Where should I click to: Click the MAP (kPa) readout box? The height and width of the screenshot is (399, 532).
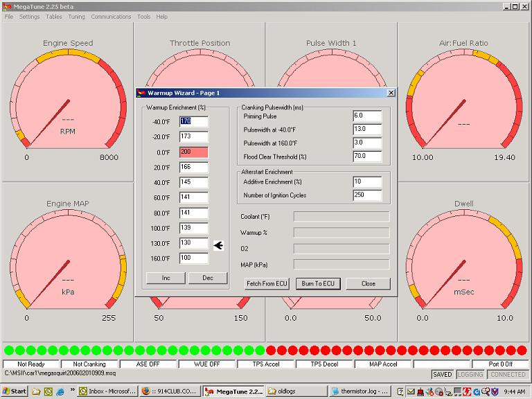pyautogui.click(x=342, y=265)
